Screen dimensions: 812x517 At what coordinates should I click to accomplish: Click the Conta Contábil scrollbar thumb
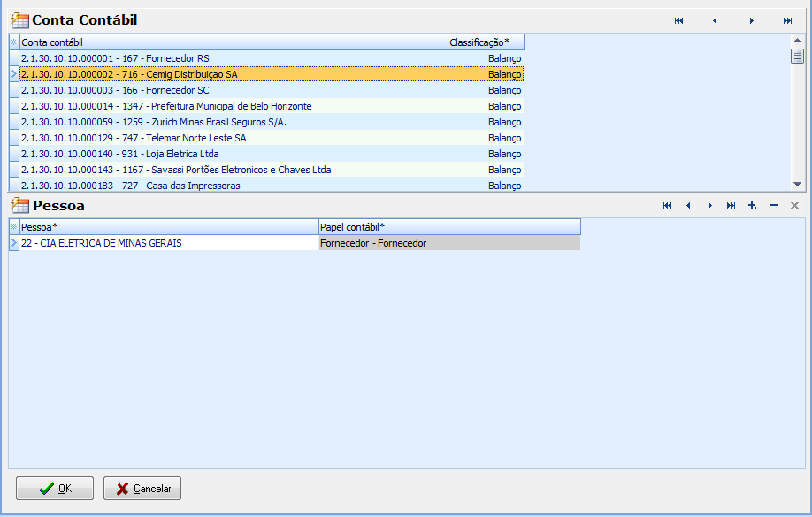(x=797, y=56)
